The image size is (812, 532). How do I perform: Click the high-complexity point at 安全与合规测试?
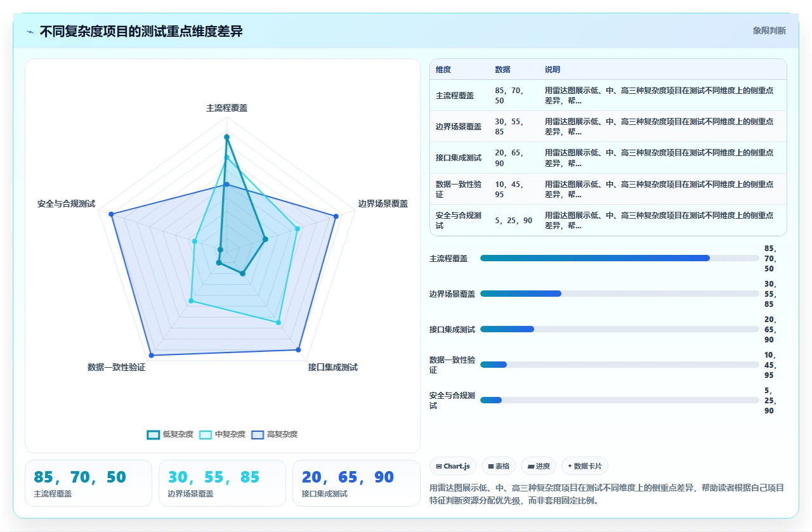pos(111,214)
